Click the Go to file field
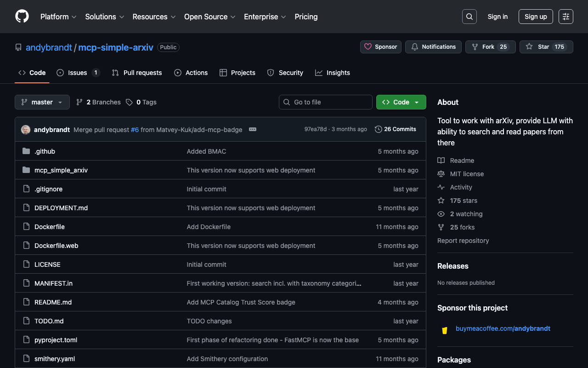 [x=326, y=102]
